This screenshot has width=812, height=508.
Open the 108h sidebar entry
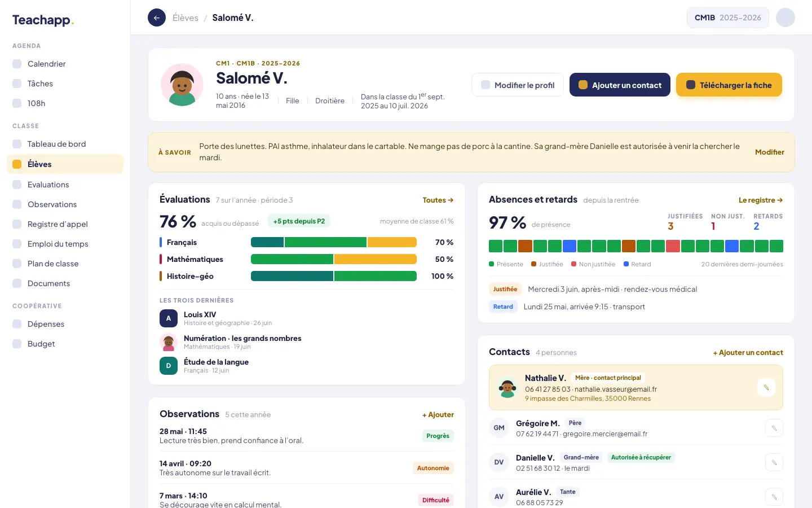pyautogui.click(x=65, y=103)
